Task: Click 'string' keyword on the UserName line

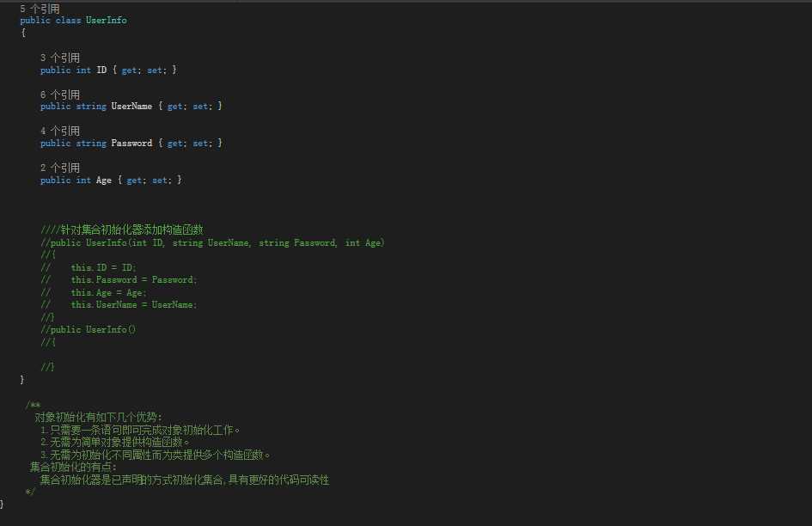Action: (x=91, y=107)
